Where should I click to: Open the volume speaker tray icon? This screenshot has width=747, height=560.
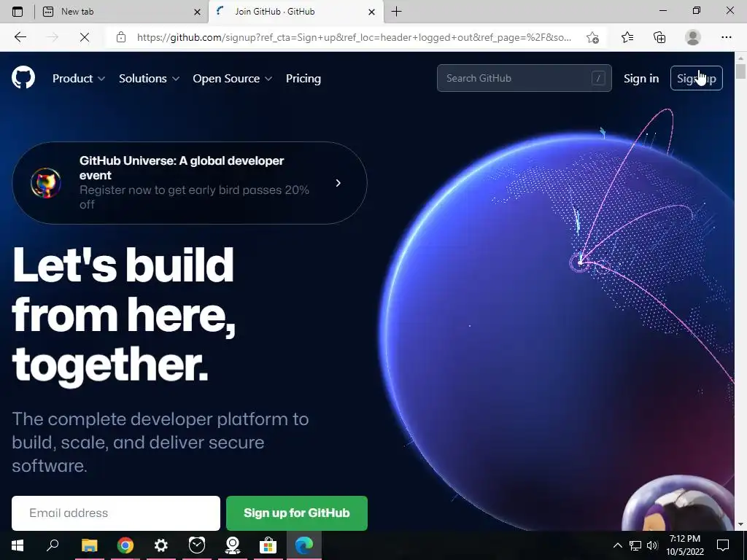pyautogui.click(x=652, y=545)
